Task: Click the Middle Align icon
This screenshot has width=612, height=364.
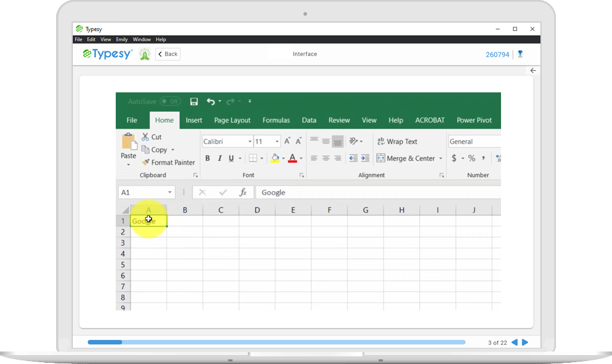Action: 326,141
